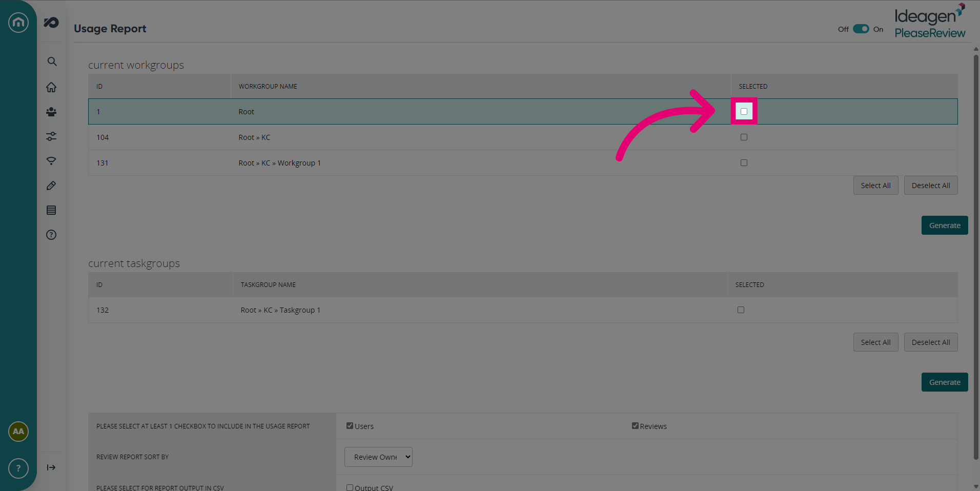The image size is (980, 491).
Task: Open the list reports sidebar icon
Action: click(51, 210)
